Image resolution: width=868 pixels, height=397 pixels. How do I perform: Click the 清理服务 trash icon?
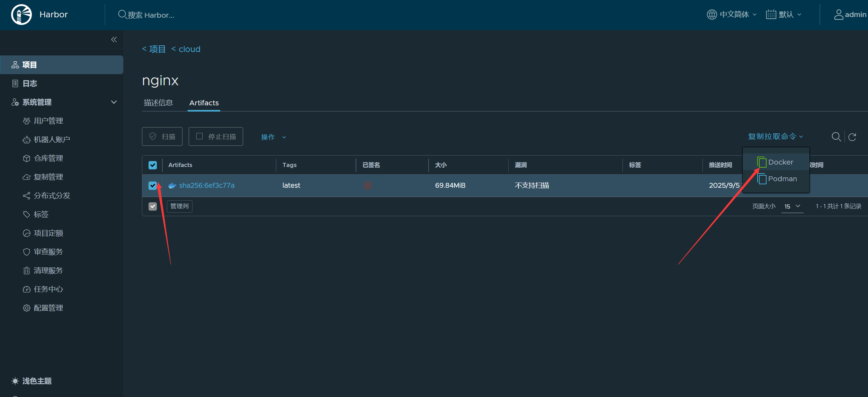[27, 271]
